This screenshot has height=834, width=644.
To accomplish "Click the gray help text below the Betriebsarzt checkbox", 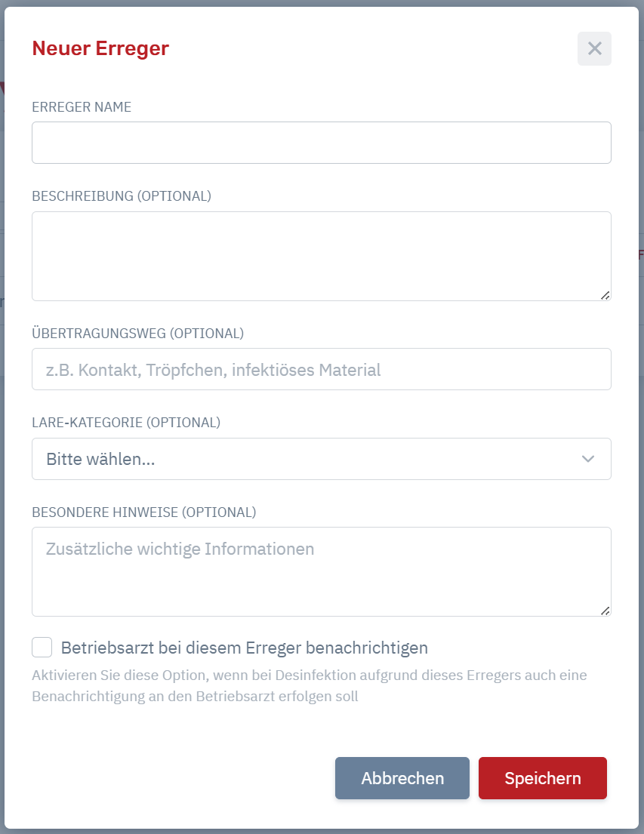I will click(x=310, y=685).
